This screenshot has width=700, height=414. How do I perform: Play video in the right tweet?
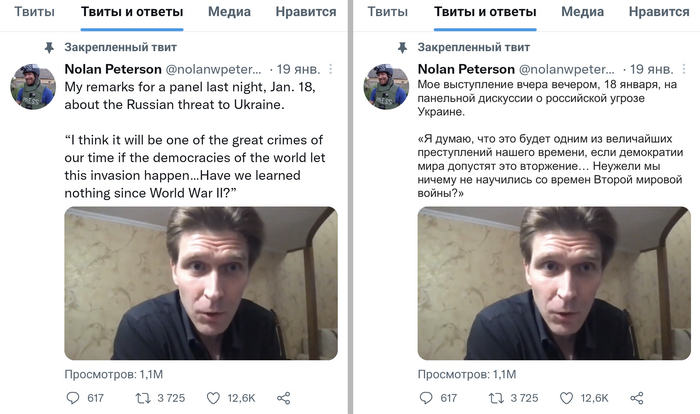pos(553,283)
